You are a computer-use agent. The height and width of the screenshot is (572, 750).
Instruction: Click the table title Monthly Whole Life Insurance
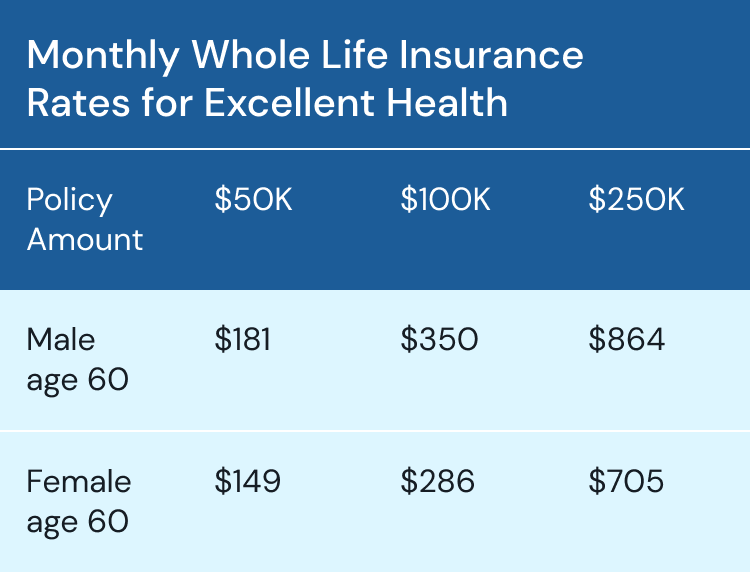point(305,57)
